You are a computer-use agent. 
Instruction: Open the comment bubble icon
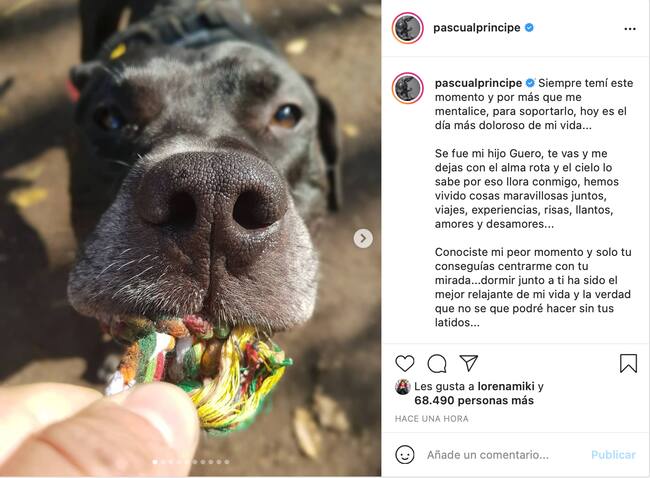(x=437, y=364)
